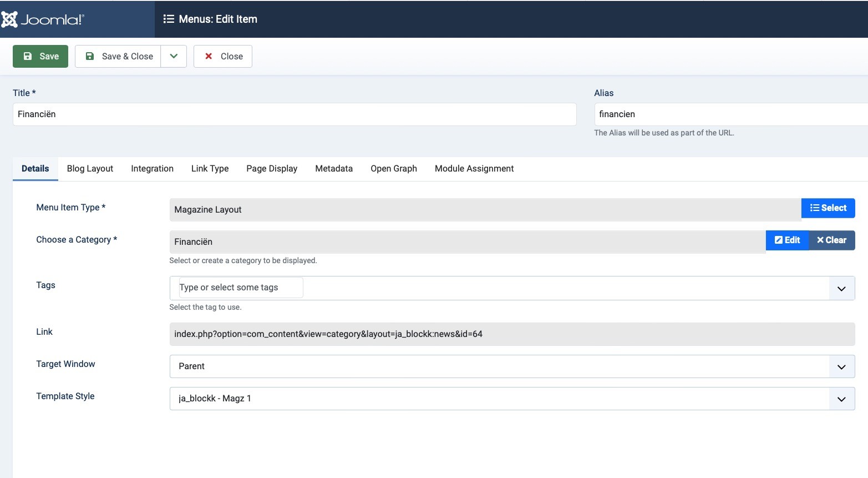Click Edit button for the category
868x478 pixels.
pyautogui.click(x=787, y=240)
